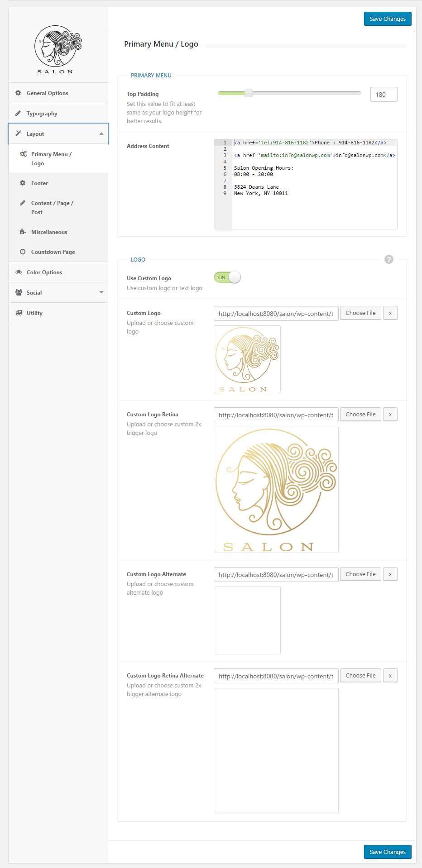The height and width of the screenshot is (868, 422).
Task: Click the Top Padding slider handle
Action: pyautogui.click(x=249, y=94)
